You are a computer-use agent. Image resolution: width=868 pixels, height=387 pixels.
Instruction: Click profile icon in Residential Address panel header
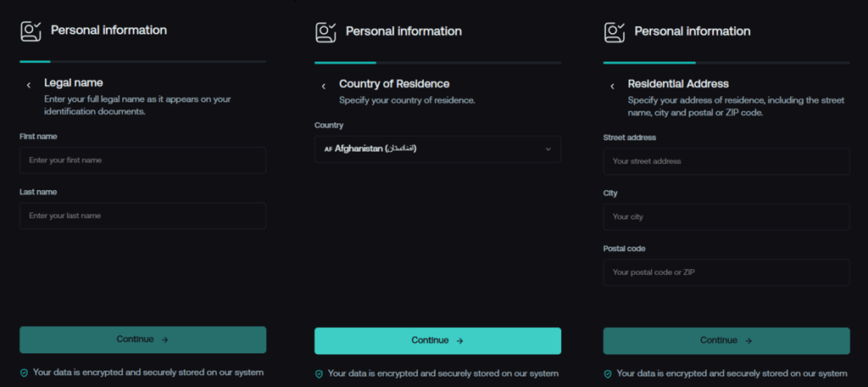pos(615,32)
